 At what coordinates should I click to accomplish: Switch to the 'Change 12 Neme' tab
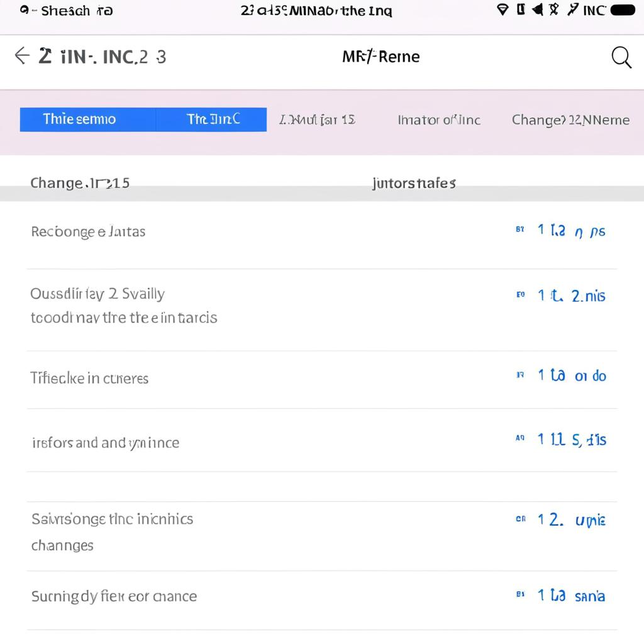click(570, 119)
